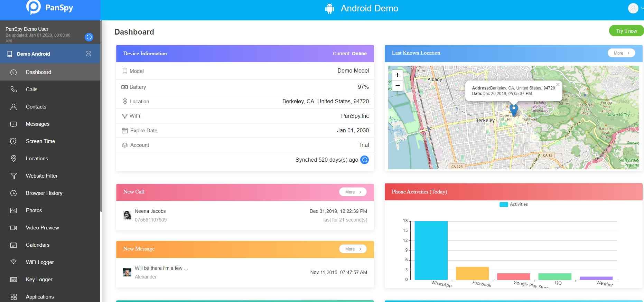Open Screen Time in sidebar
The image size is (644, 302).
click(50, 141)
